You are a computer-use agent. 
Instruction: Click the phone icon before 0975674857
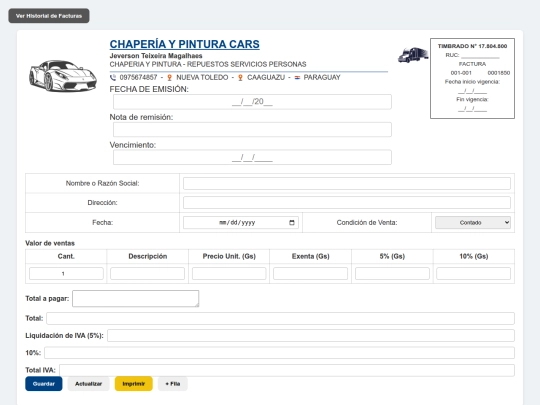pyautogui.click(x=113, y=77)
